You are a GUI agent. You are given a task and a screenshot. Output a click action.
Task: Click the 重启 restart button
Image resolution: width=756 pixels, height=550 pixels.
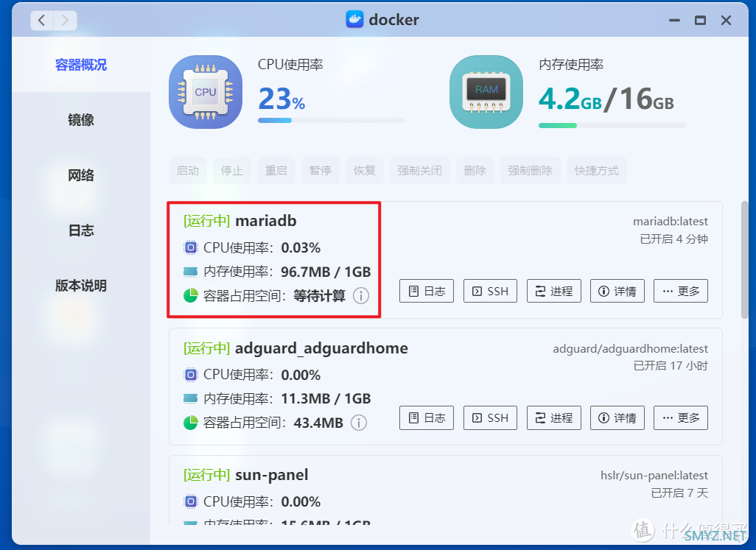tap(276, 171)
